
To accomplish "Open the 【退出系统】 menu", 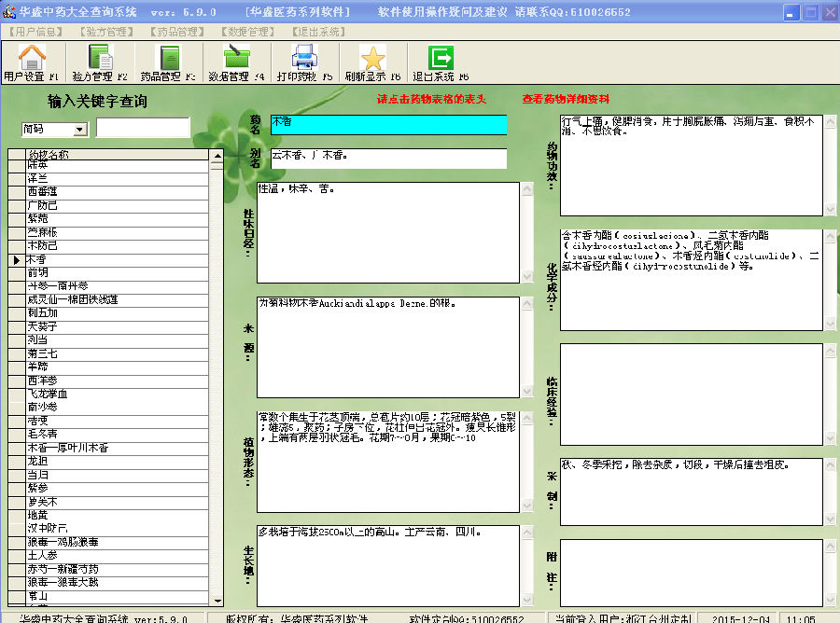I will [x=318, y=32].
